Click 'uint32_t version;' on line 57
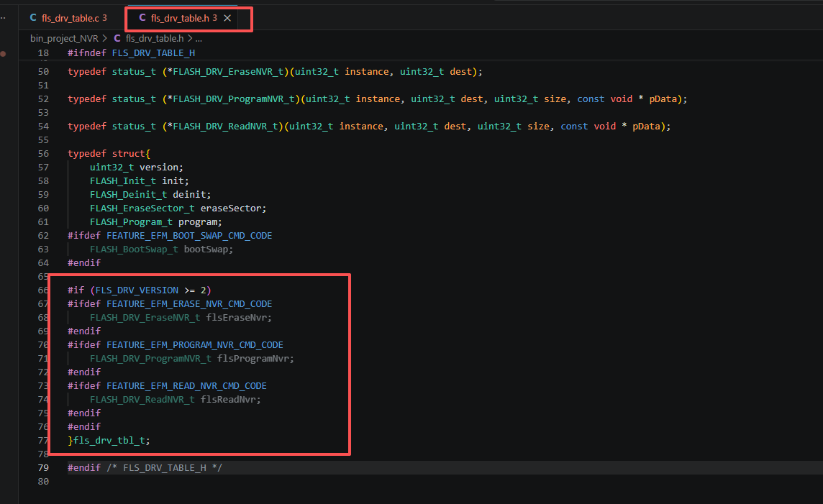This screenshot has height=504, width=823. point(137,168)
